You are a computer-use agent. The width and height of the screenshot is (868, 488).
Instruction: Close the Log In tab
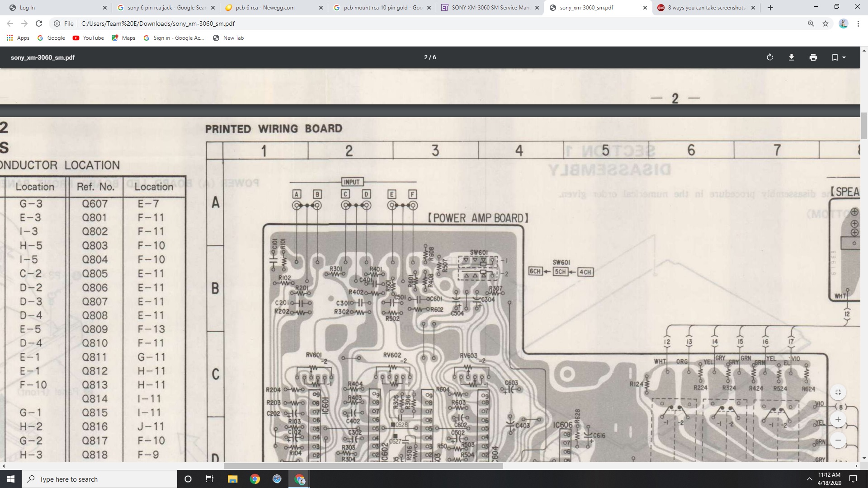tap(104, 8)
